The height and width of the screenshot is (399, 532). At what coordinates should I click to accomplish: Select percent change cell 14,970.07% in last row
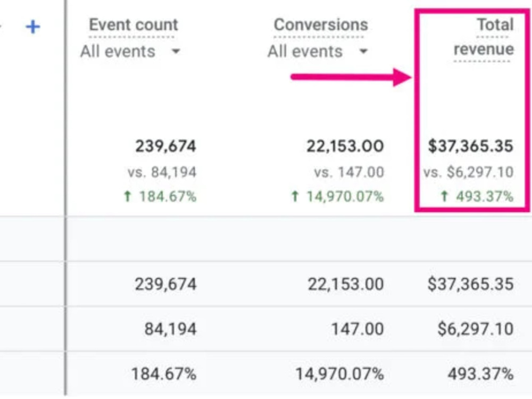(x=339, y=374)
